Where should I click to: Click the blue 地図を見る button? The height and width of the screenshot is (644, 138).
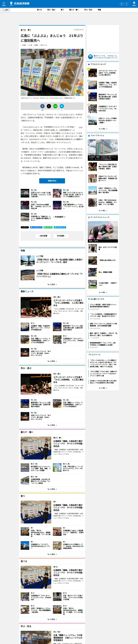52,181
